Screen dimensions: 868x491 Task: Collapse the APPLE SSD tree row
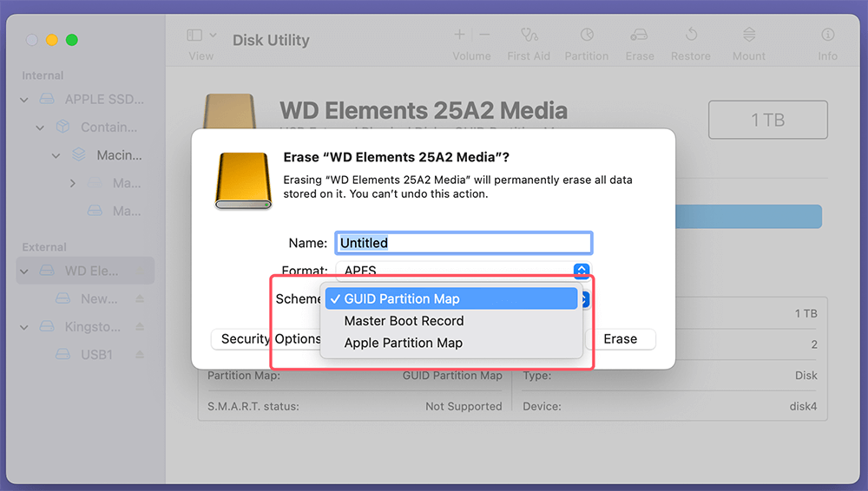click(23, 100)
